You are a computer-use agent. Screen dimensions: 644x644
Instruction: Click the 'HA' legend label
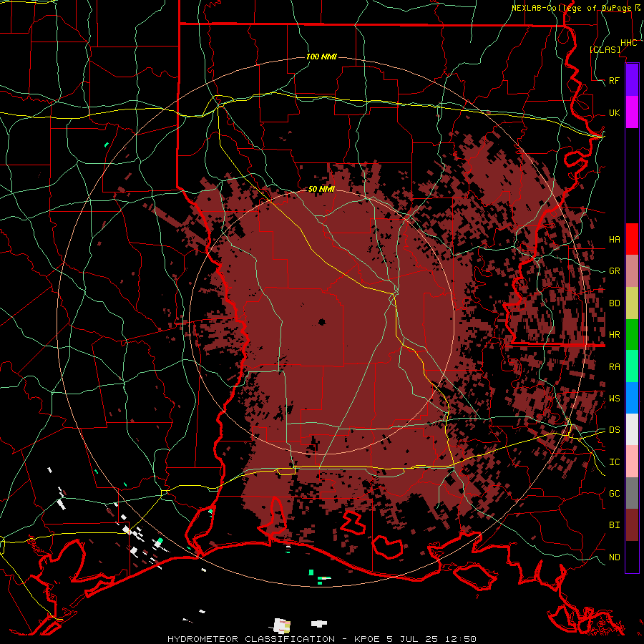point(614,239)
